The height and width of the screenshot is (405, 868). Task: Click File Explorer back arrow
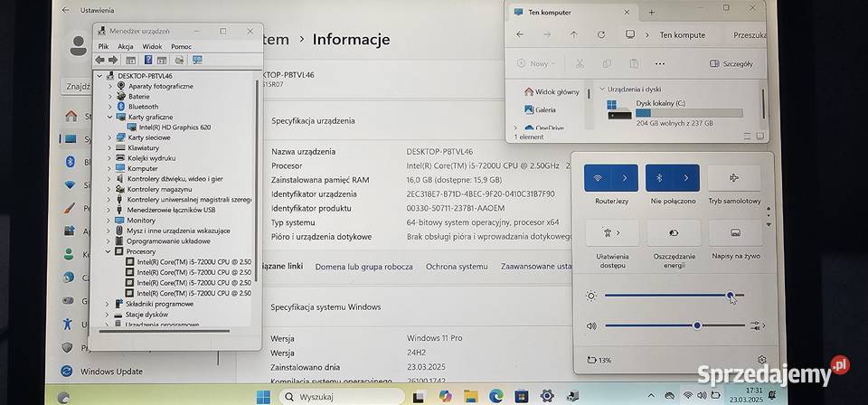coord(520,34)
